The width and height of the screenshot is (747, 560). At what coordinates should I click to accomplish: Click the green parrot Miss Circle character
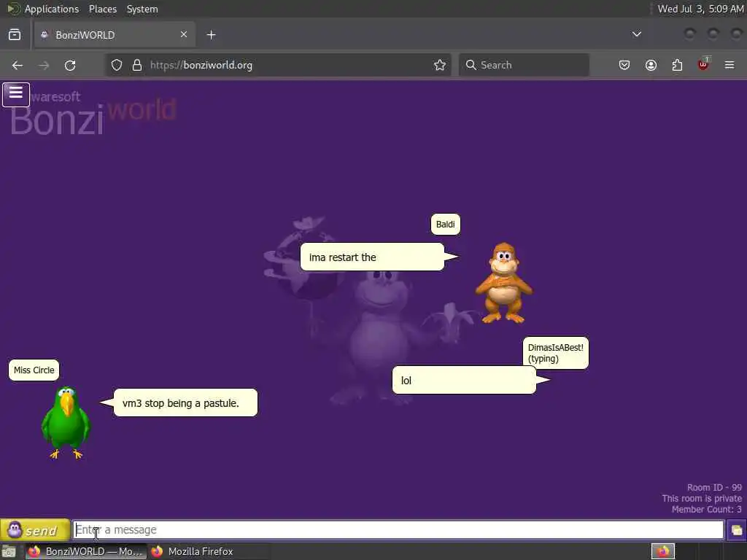65,422
